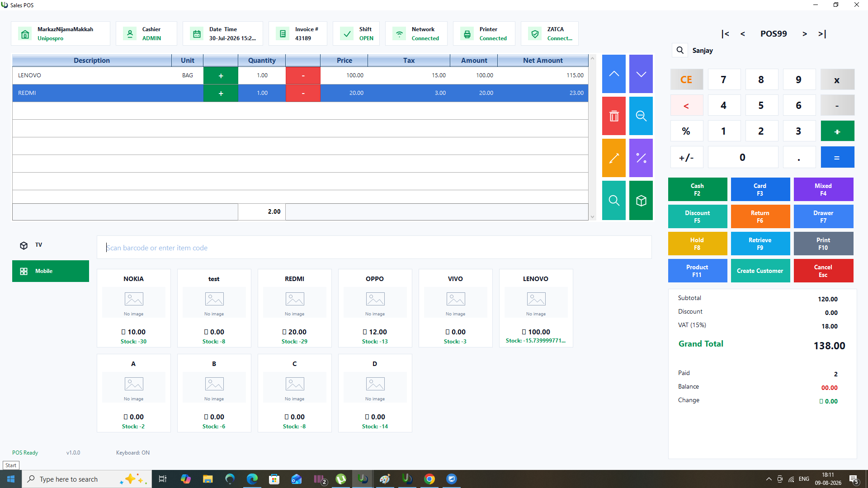The width and height of the screenshot is (868, 488).
Task: Click the blue move-up arrow button
Action: [613, 74]
